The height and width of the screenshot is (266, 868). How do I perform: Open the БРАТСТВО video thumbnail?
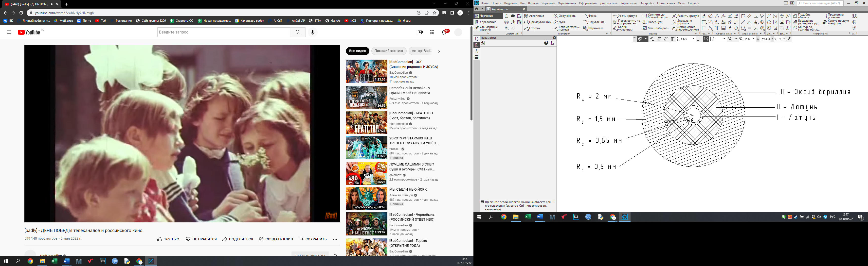pyautogui.click(x=367, y=123)
